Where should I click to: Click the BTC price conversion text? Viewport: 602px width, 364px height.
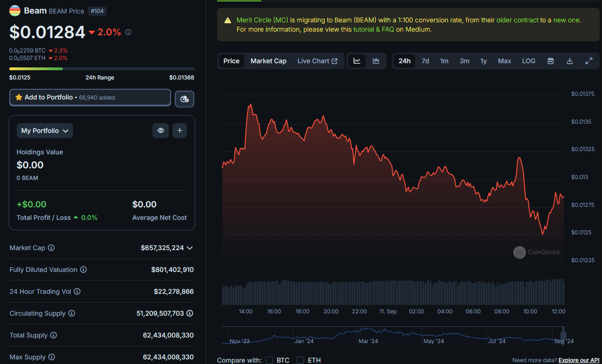(x=27, y=51)
